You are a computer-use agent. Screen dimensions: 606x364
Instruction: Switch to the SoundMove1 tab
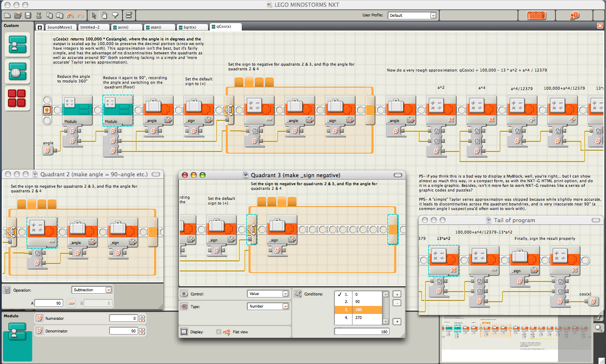click(x=59, y=27)
